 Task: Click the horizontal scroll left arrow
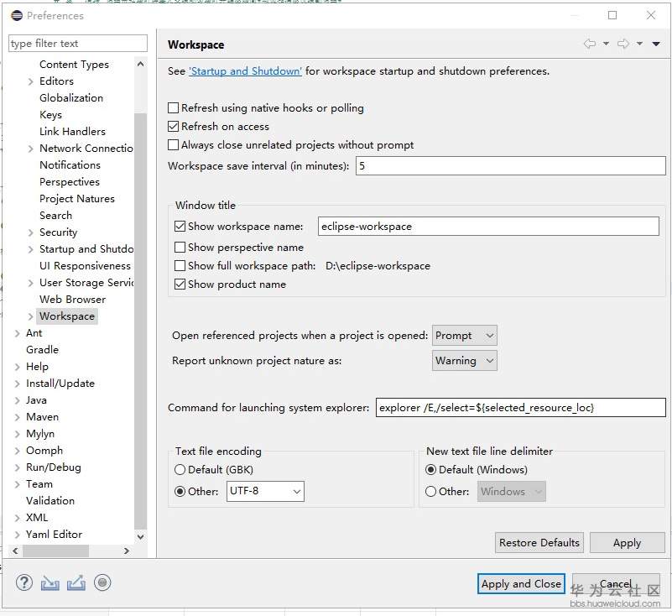click(15, 551)
